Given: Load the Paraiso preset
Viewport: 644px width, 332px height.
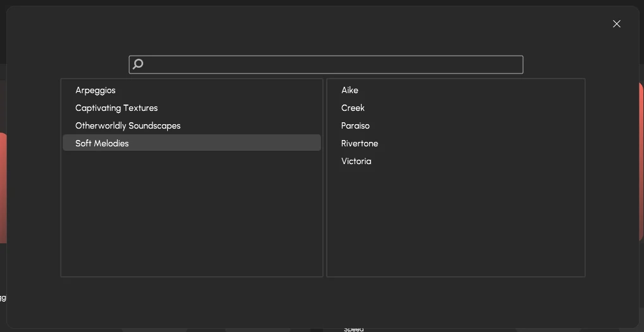Looking at the screenshot, I should point(355,125).
